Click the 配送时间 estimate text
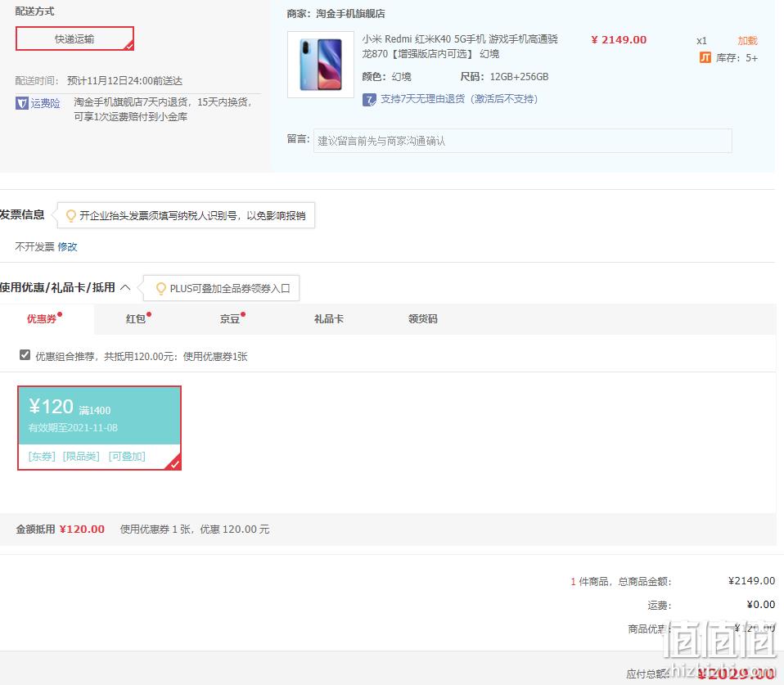Viewport: 784px width, 685px height. [x=125, y=80]
